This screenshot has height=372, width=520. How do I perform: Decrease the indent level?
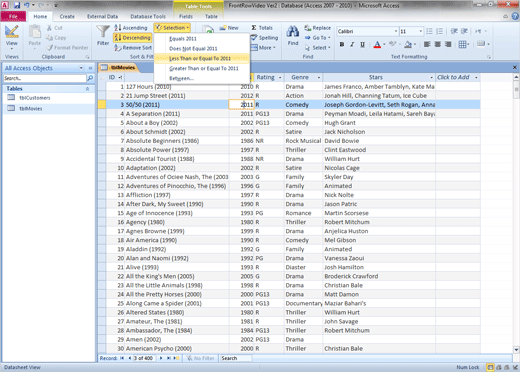click(x=454, y=31)
